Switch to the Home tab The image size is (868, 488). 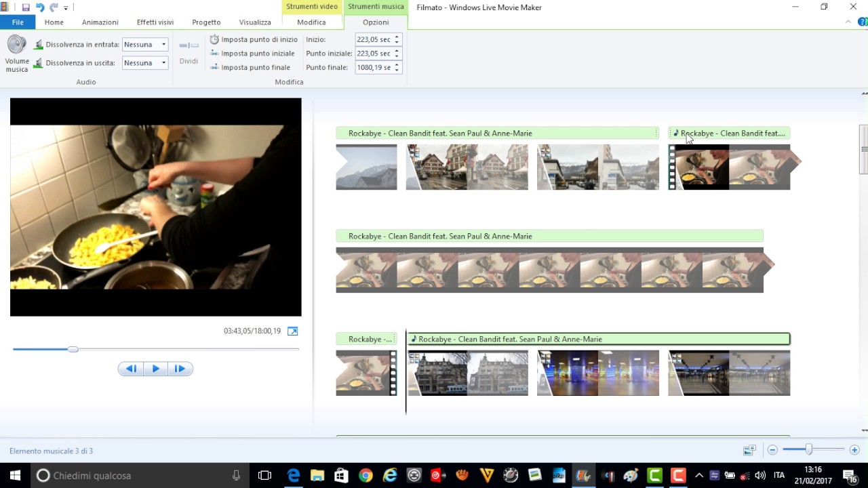pyautogui.click(x=54, y=22)
